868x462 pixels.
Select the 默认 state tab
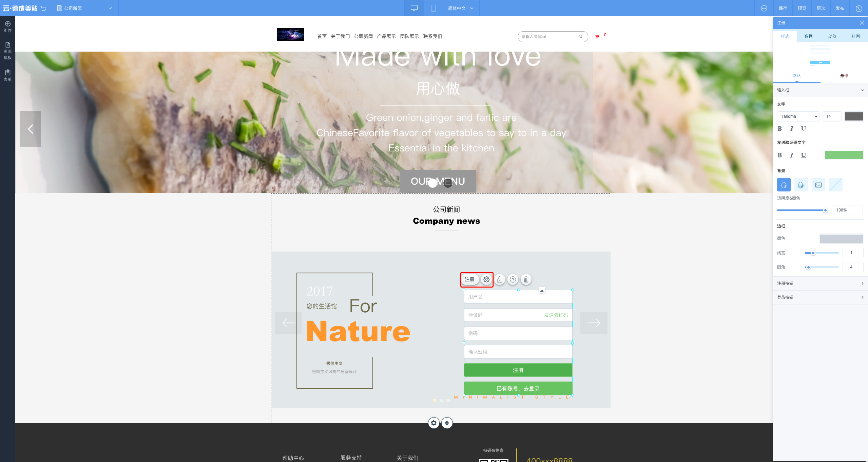click(796, 76)
